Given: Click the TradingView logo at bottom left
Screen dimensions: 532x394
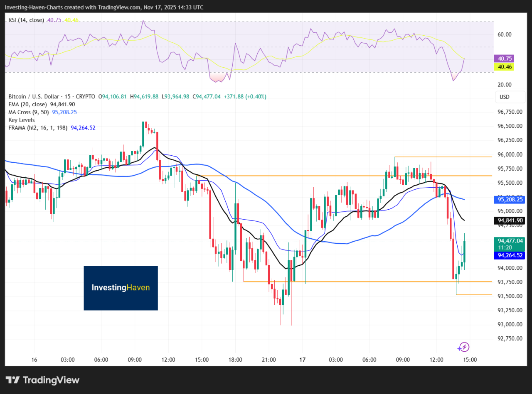Looking at the screenshot, I should pos(42,380).
